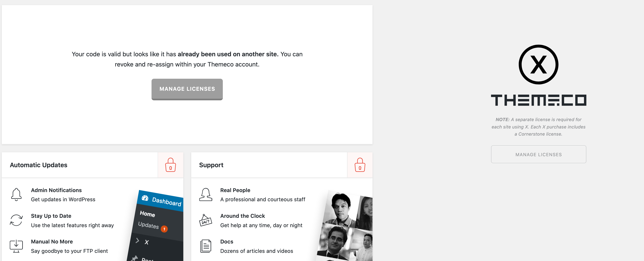Click the Dashboard item in menu preview
This screenshot has height=261, width=644.
point(167,201)
